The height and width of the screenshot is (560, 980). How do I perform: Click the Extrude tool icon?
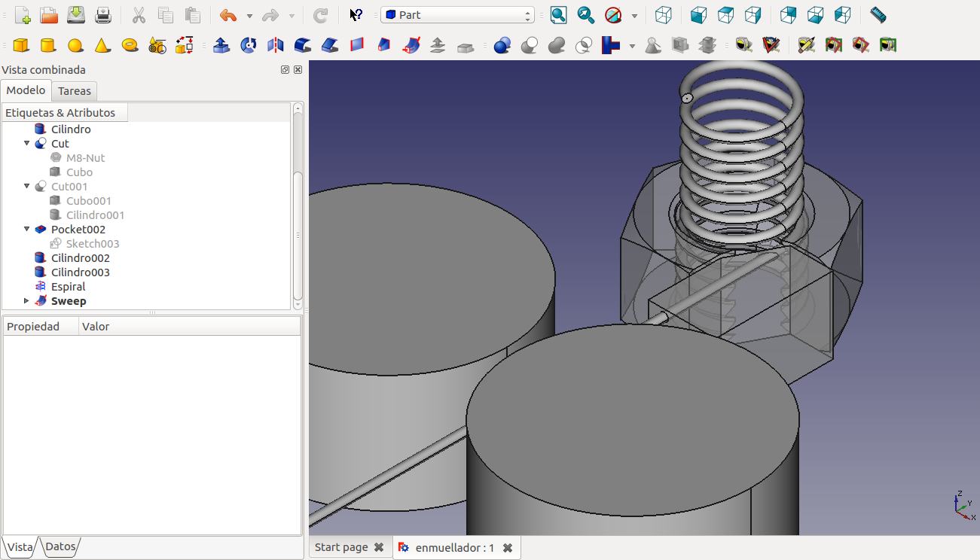[221, 46]
